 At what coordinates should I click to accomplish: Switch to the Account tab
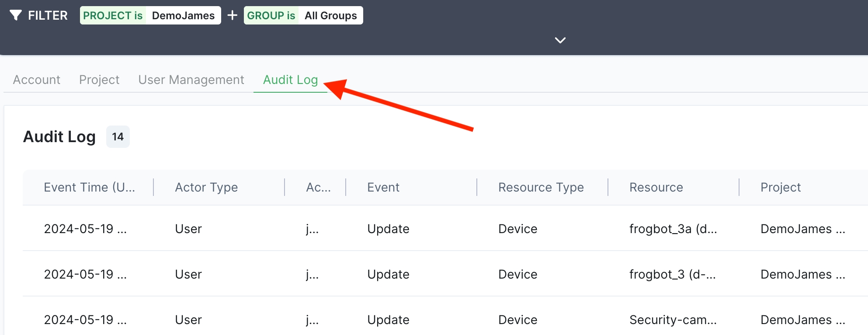[37, 80]
